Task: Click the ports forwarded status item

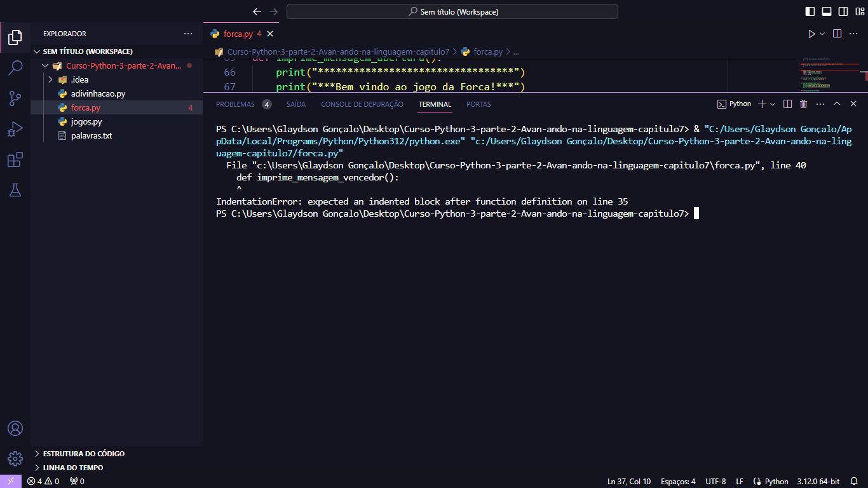Action: [x=77, y=481]
